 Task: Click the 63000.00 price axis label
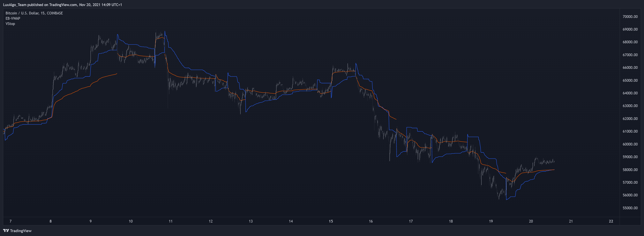630,106
